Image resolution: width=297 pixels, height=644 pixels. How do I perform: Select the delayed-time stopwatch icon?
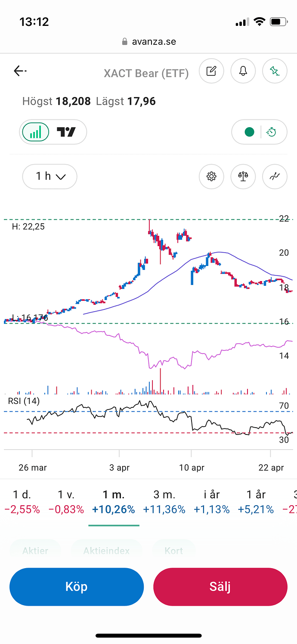pos(271,132)
